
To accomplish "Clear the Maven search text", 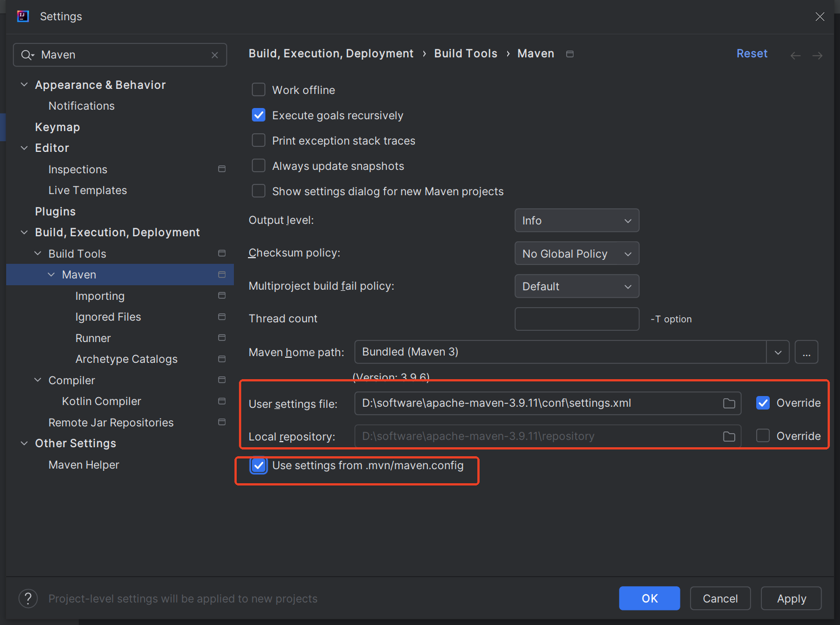I will coord(215,55).
